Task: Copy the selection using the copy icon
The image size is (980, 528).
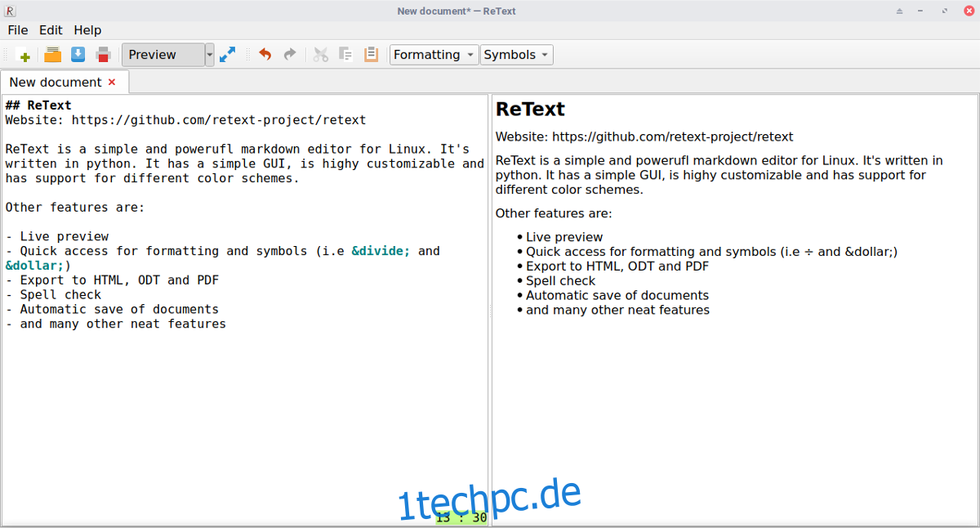Action: 345,55
